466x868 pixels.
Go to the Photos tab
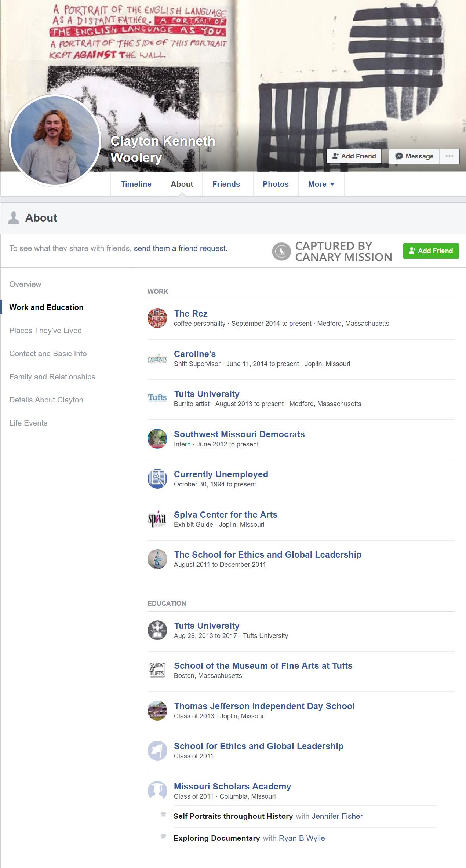(276, 184)
